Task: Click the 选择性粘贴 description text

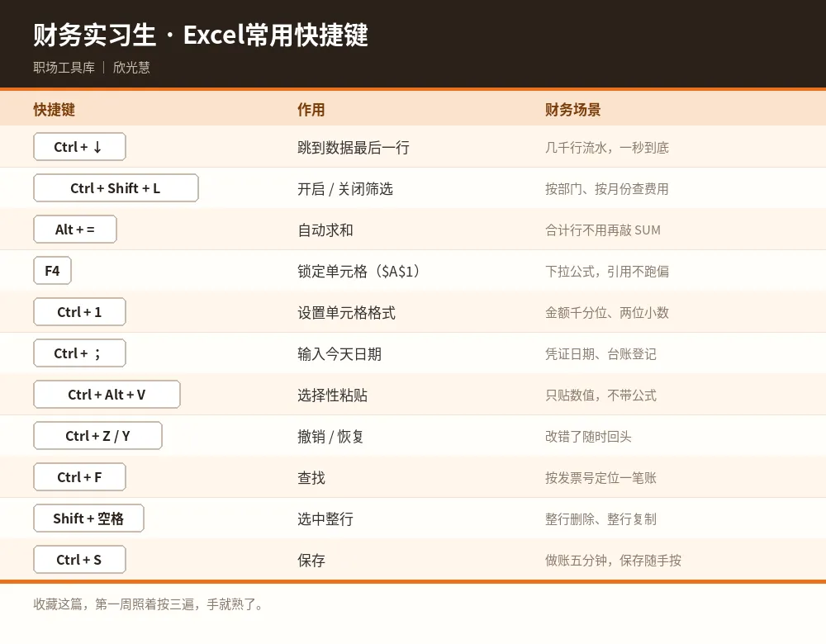Action: (332, 395)
